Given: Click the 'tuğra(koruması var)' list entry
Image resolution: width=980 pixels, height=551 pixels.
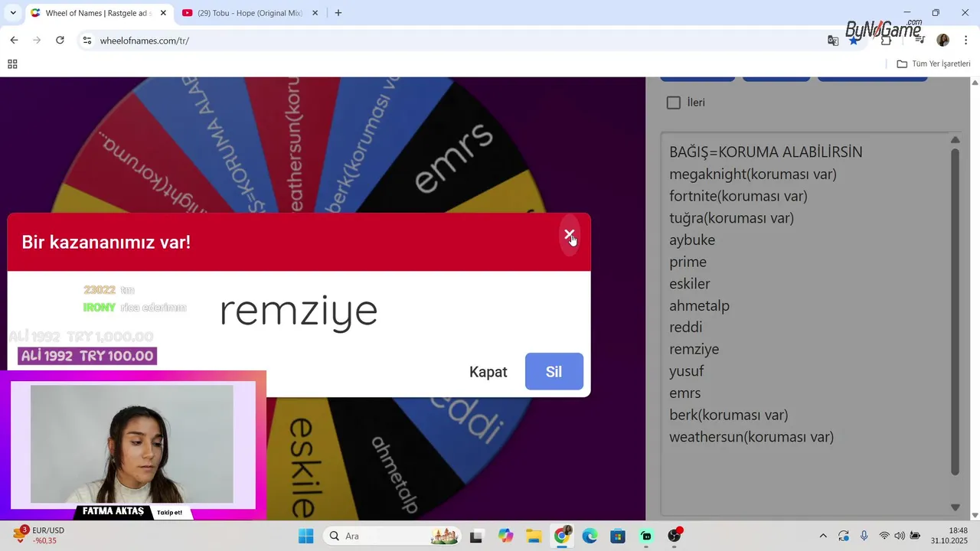Looking at the screenshot, I should coord(731,218).
